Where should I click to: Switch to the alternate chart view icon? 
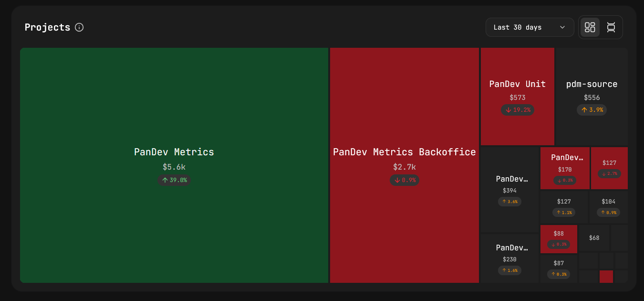tap(611, 27)
